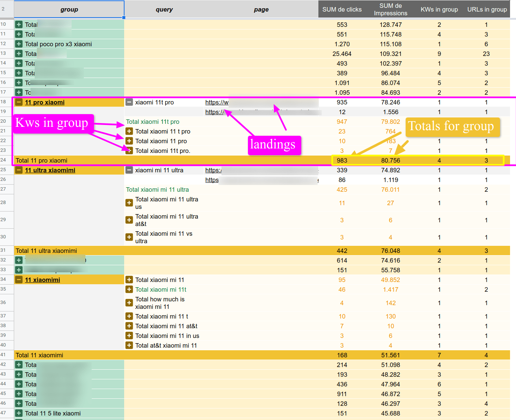
Task: Expand Total xiaomi 11 t pro
Action: (129, 131)
